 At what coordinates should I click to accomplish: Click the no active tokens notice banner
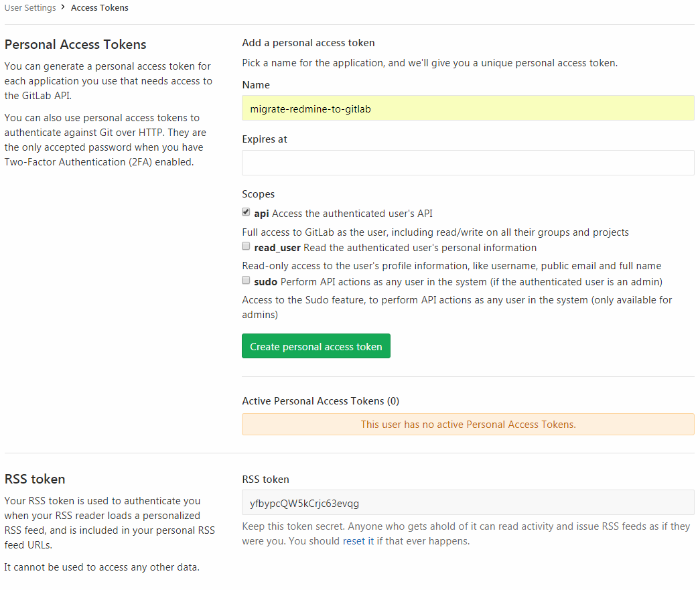pos(468,424)
